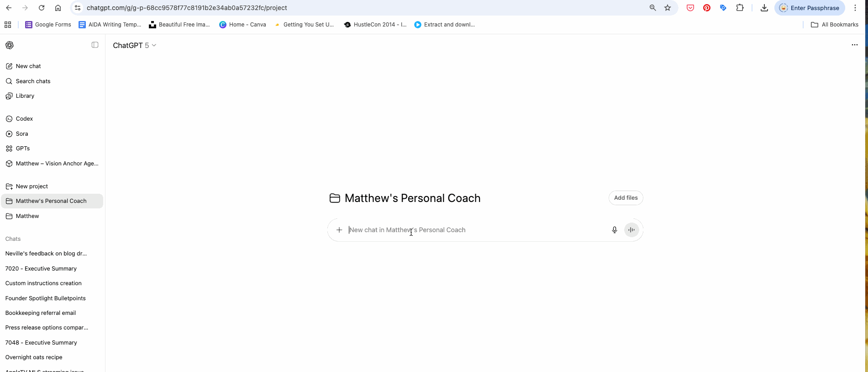Click the chatgpt.com address bar URL

(x=187, y=8)
